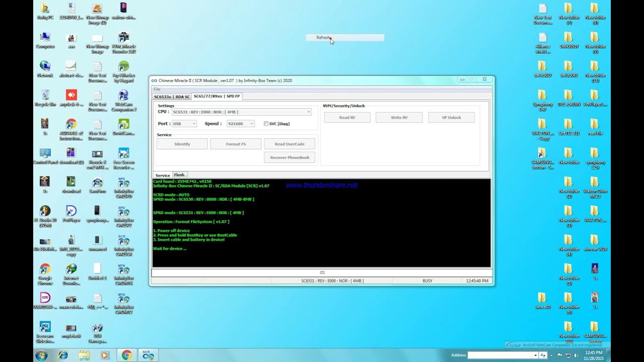Open Chrome from the taskbar

pos(126,355)
